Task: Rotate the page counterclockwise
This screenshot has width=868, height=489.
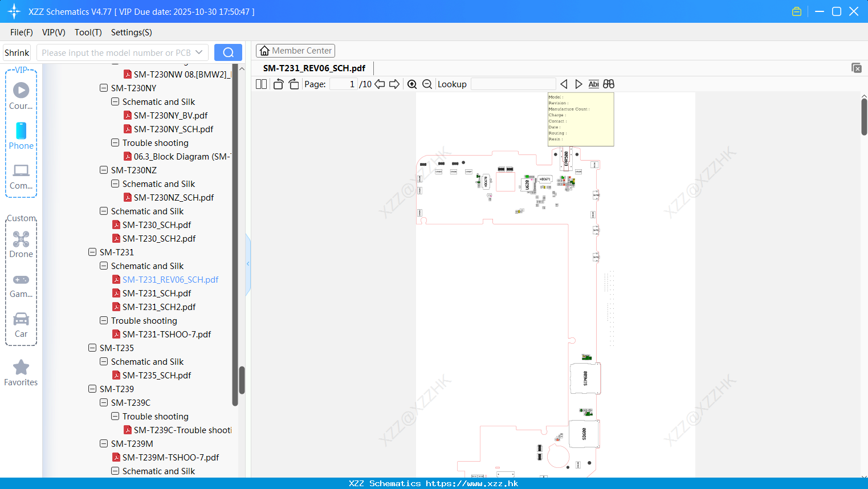Action: (x=278, y=84)
